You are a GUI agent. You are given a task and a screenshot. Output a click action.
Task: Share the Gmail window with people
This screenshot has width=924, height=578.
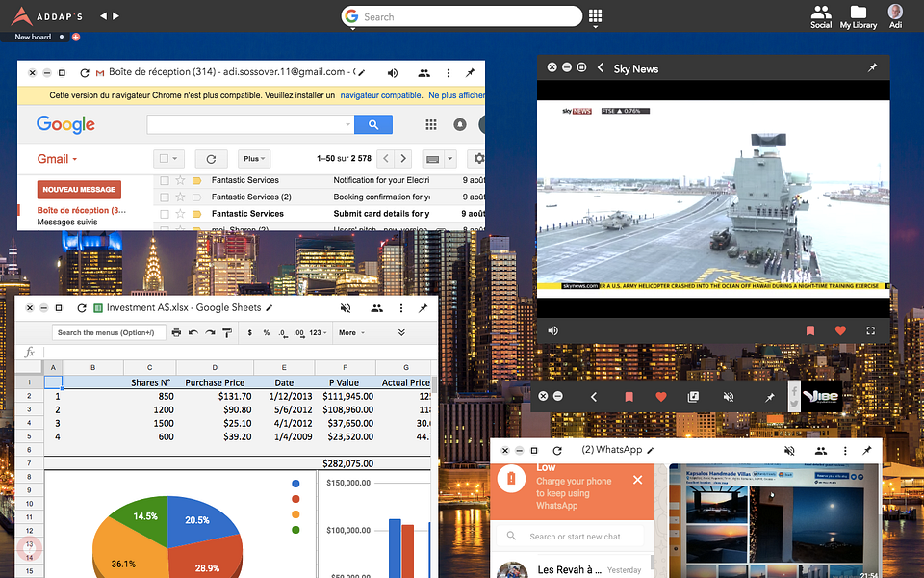pyautogui.click(x=423, y=73)
